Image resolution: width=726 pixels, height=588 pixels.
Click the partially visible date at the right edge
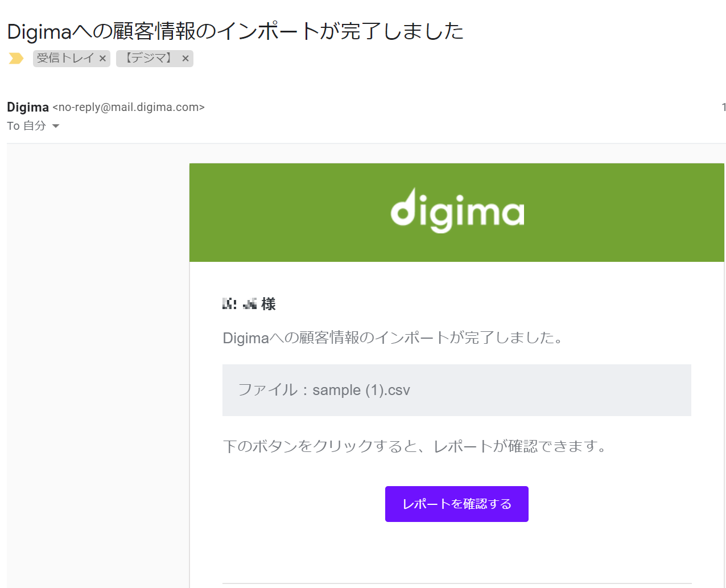pyautogui.click(x=724, y=107)
